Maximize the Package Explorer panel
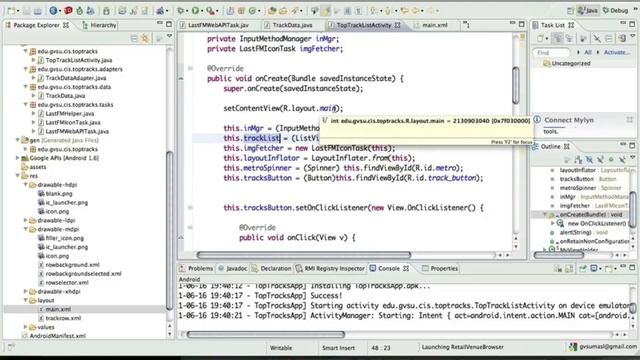 [169, 24]
